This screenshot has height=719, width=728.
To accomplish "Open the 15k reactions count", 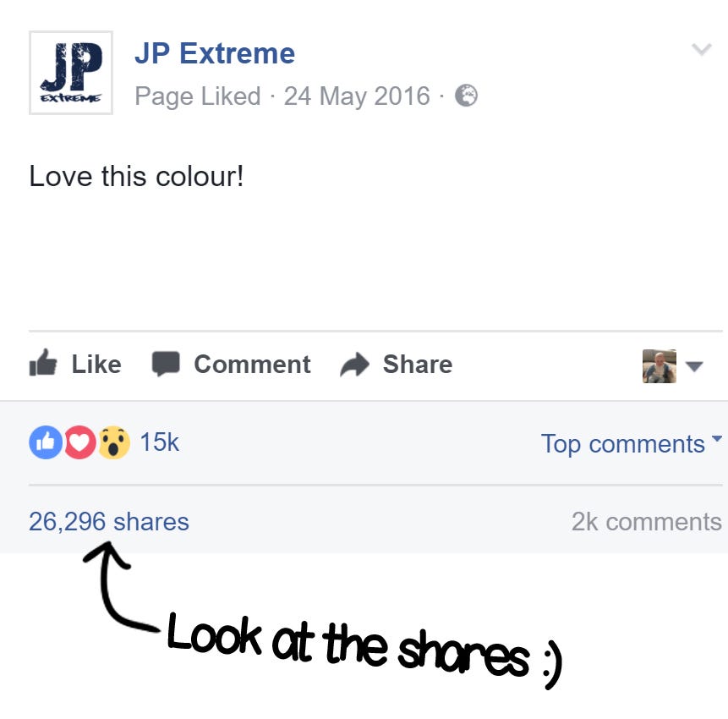I will coord(159,442).
